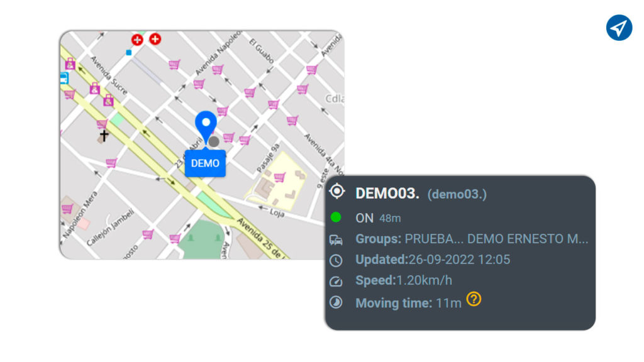
Task: Click the Groups: PRUEBA... DEMO ERNESTO text
Action: [x=472, y=239]
